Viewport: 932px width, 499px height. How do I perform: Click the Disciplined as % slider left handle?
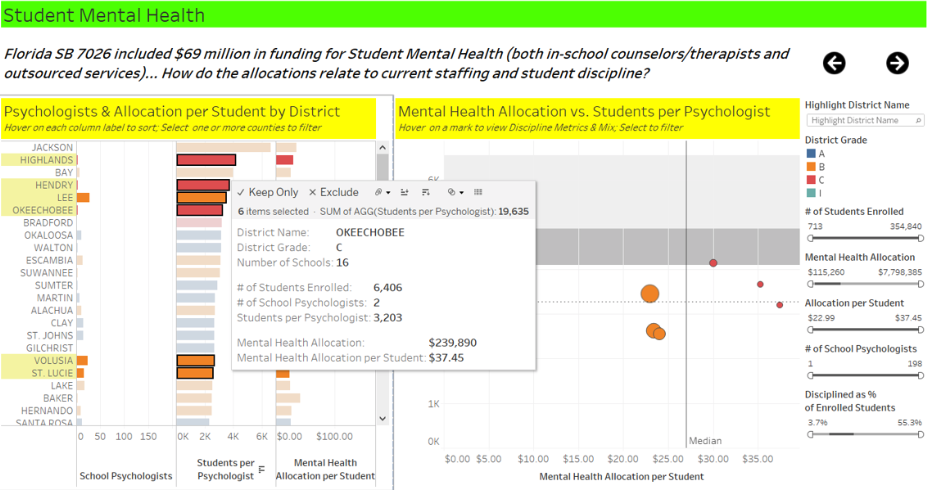tap(810, 434)
